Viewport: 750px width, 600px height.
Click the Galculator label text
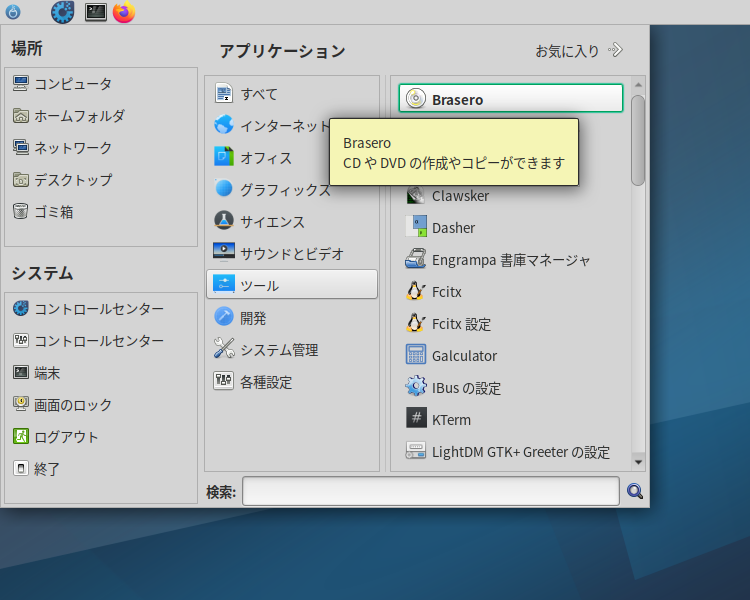(x=464, y=356)
